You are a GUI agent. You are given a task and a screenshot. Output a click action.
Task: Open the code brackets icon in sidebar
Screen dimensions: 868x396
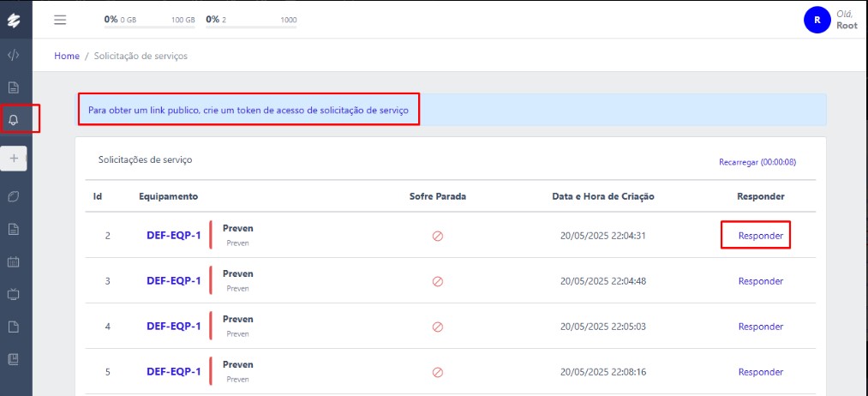14,56
